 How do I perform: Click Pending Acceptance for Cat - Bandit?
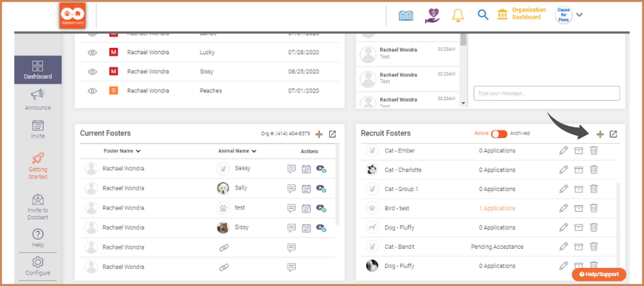pos(497,247)
